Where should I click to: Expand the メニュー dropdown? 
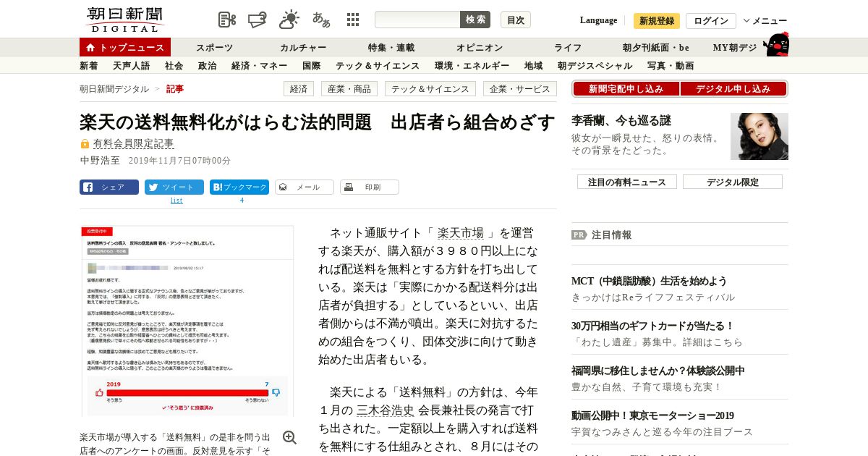[765, 21]
